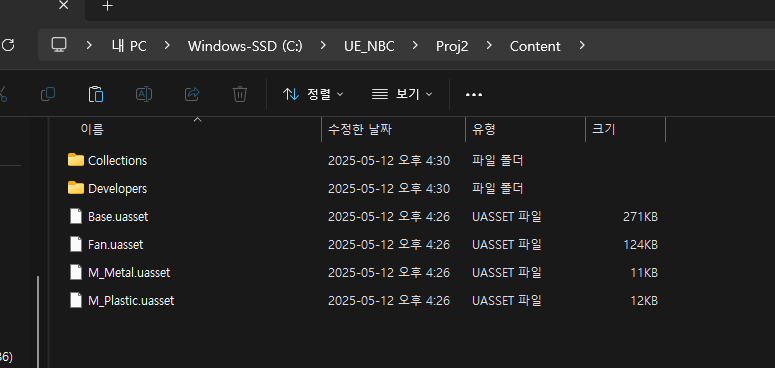Image resolution: width=775 pixels, height=368 pixels.
Task: Click the PC monitor icon in address bar
Action: click(59, 45)
